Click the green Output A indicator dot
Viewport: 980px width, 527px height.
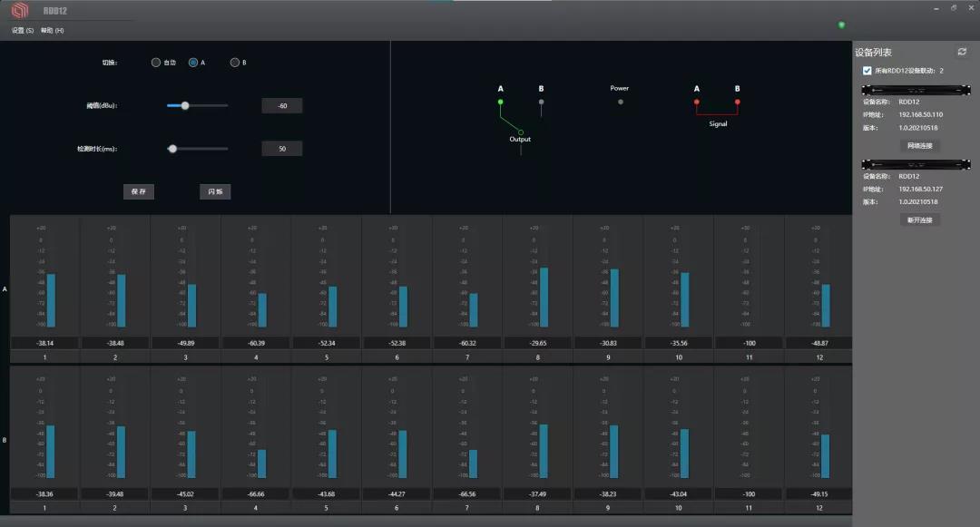500,102
